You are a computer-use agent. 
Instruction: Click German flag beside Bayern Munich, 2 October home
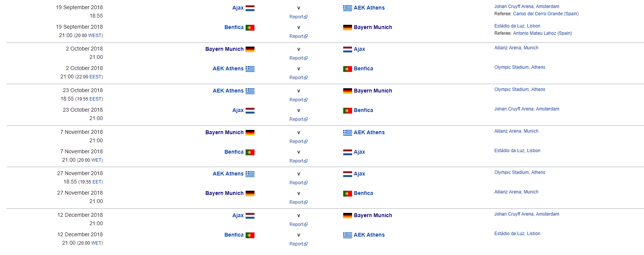[250, 49]
